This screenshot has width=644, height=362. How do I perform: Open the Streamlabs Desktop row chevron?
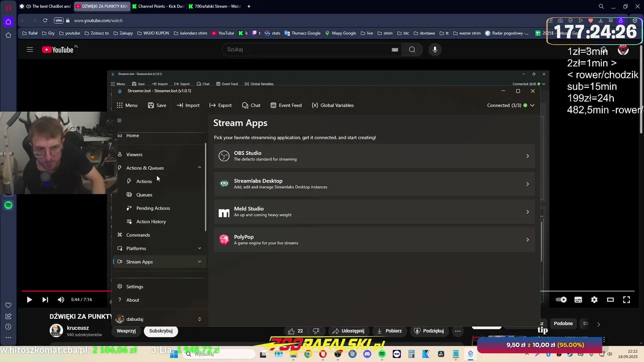527,184
